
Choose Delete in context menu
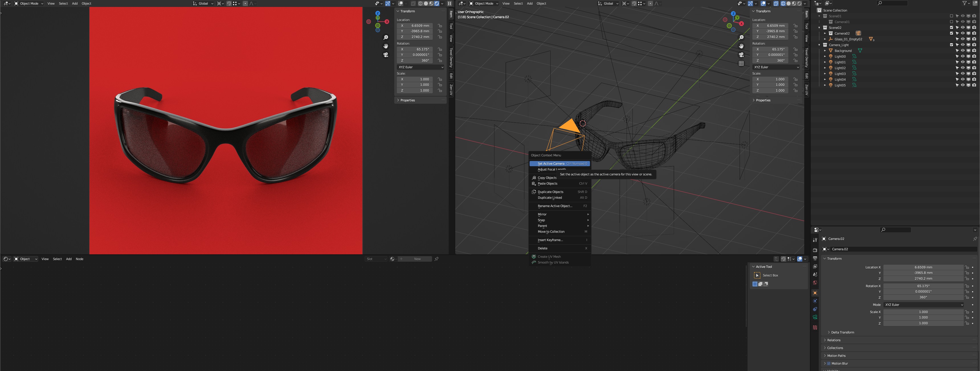(x=560, y=248)
